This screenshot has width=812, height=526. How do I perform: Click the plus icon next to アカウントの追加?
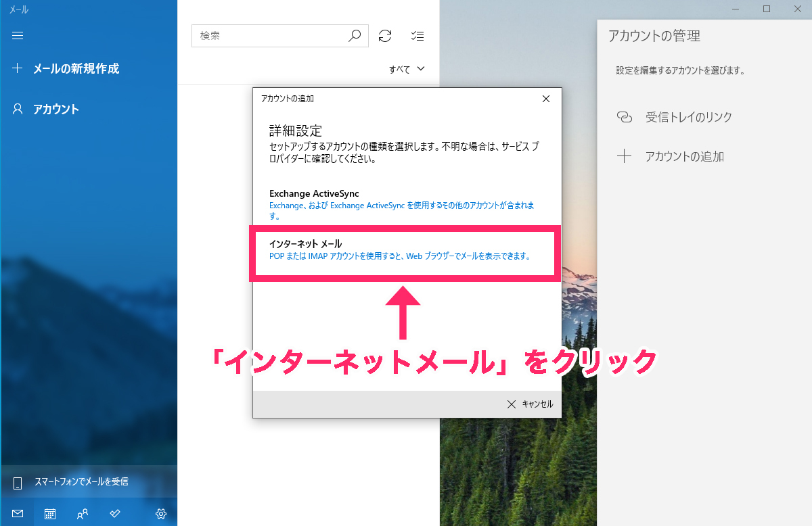click(x=624, y=156)
